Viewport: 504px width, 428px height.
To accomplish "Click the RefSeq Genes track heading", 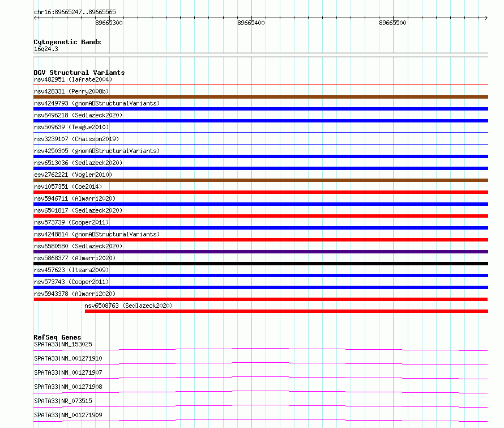I will click(x=57, y=337).
